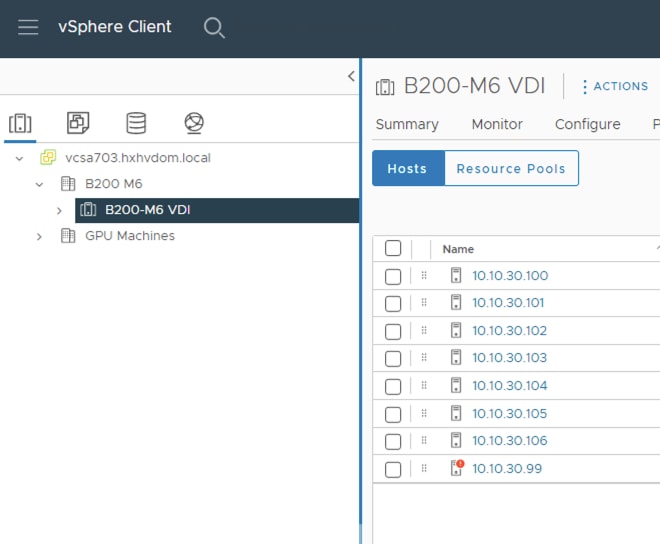Check the box for host 10.10.30.100

393,277
